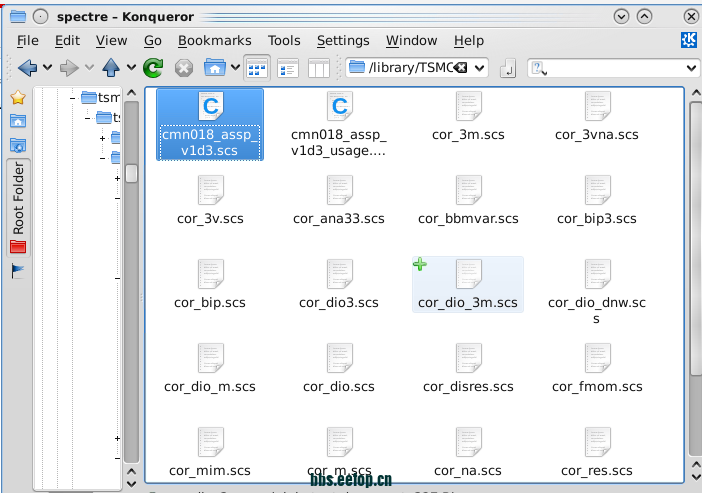The image size is (702, 493).
Task: Open the Help menu
Action: [x=469, y=41]
